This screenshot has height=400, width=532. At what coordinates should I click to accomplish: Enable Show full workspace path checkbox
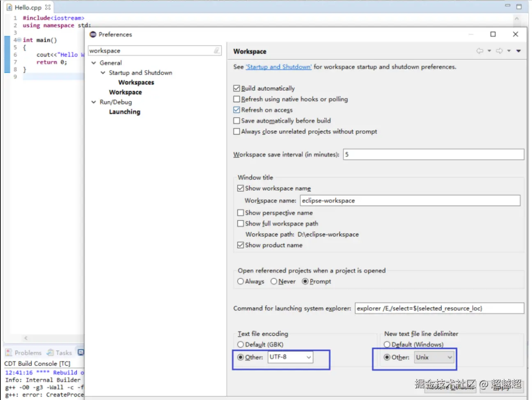(x=241, y=223)
